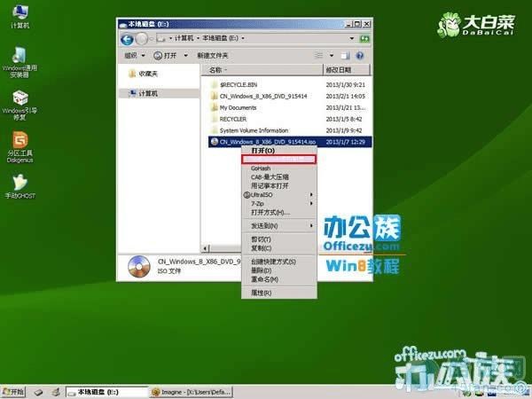Image resolution: width=532 pixels, height=399 pixels.
Task: Choose 打开方式(H)... in the context menu
Action: pos(279,213)
